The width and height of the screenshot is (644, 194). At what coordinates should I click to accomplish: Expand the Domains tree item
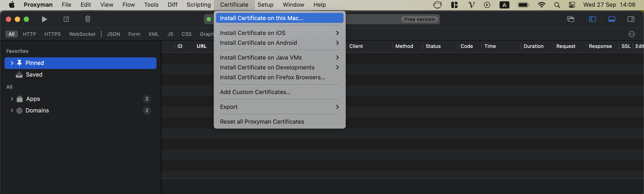coord(12,111)
